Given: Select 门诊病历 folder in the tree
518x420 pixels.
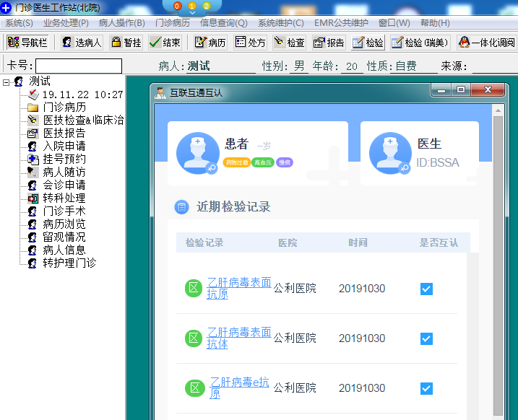Looking at the screenshot, I should (64, 108).
